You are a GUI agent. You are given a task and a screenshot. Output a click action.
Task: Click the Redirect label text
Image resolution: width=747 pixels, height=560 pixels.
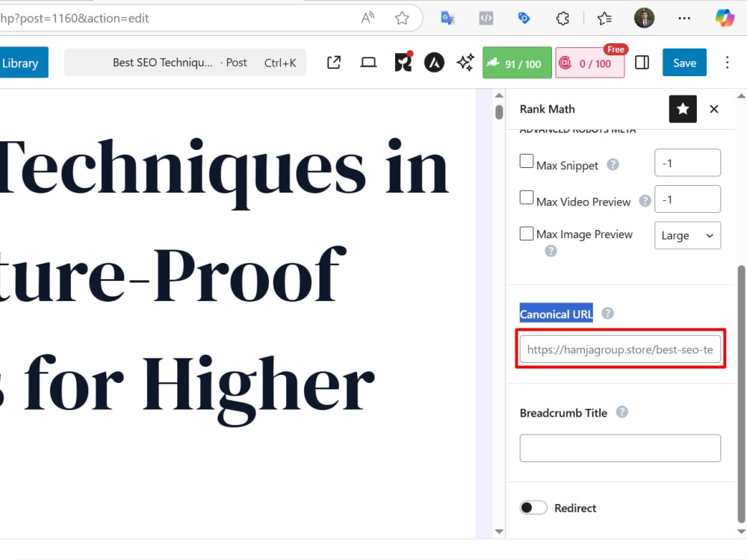575,508
